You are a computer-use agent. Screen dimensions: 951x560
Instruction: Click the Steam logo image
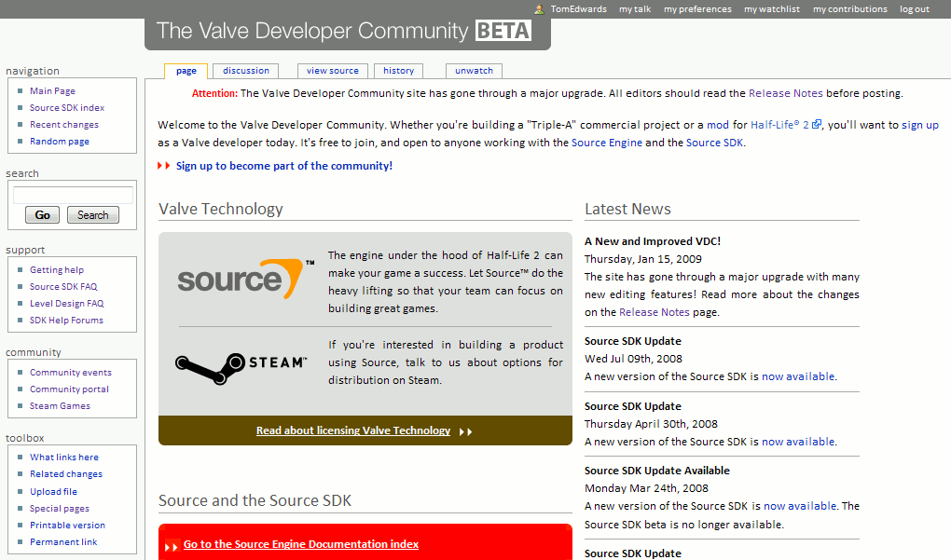pyautogui.click(x=241, y=368)
